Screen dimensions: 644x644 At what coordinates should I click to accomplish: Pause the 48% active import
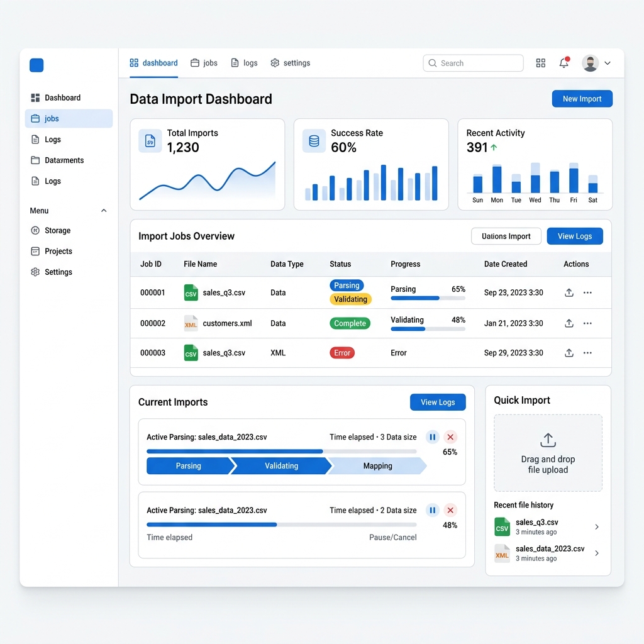click(432, 510)
